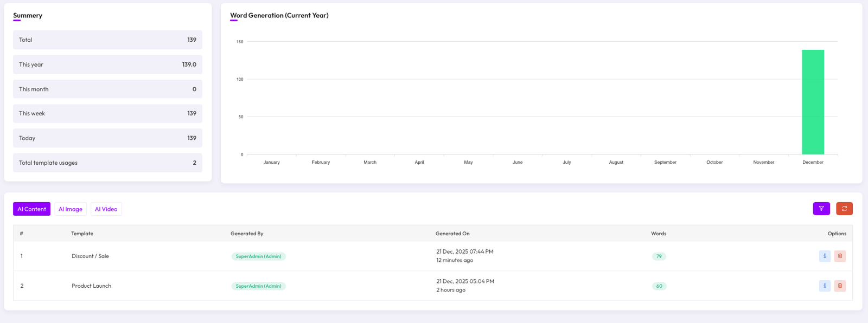The image size is (868, 323).
Task: Delete the Discount / Sale entry
Action: [x=840, y=256]
